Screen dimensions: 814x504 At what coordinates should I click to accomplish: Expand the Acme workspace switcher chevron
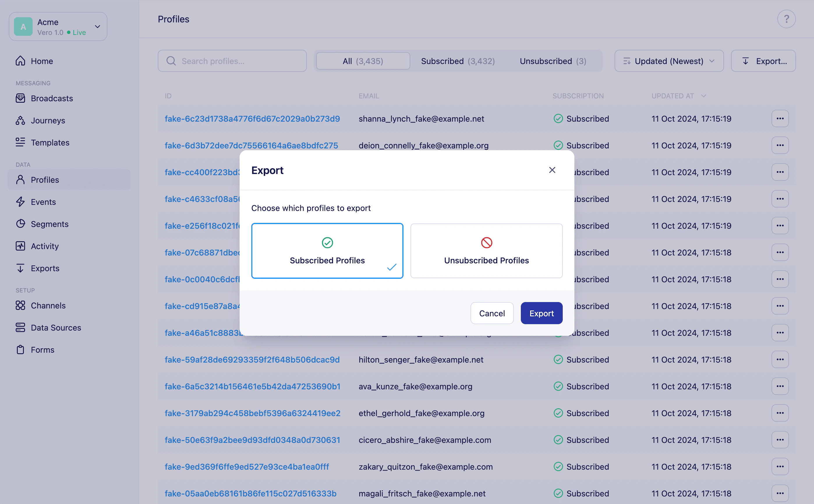click(x=97, y=27)
